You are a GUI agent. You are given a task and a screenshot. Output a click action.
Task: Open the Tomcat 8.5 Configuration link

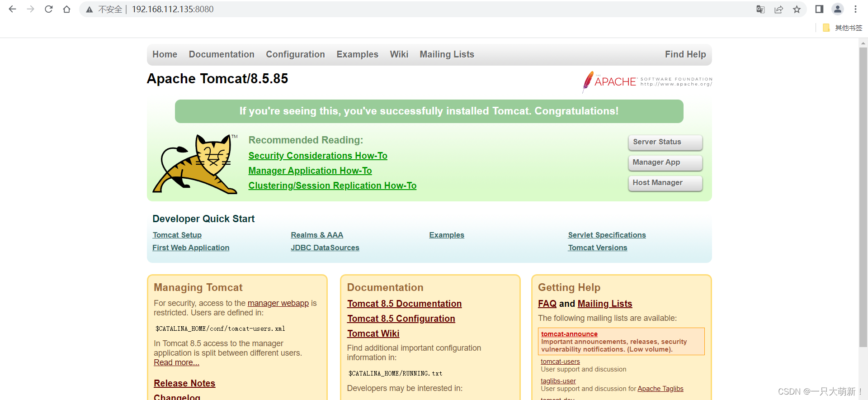pyautogui.click(x=401, y=319)
